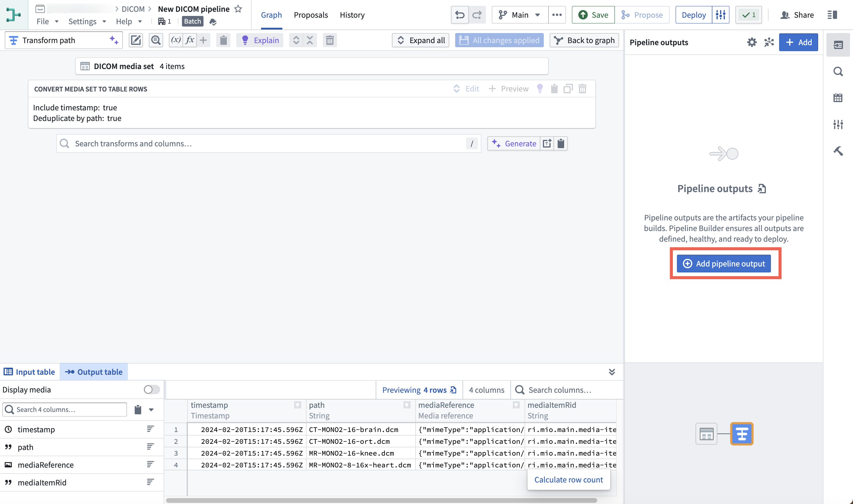This screenshot has height=504, width=853.
Task: Click the Add pipeline output button
Action: pos(724,264)
